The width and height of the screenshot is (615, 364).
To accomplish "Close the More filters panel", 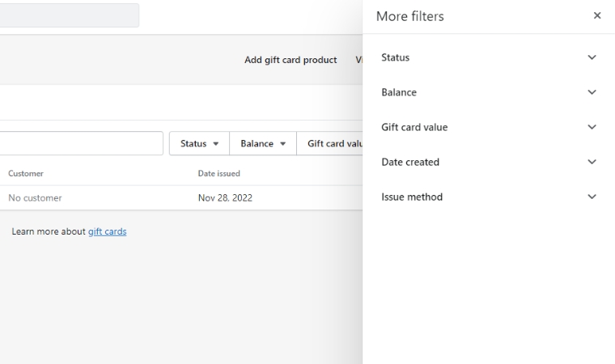I will (597, 16).
